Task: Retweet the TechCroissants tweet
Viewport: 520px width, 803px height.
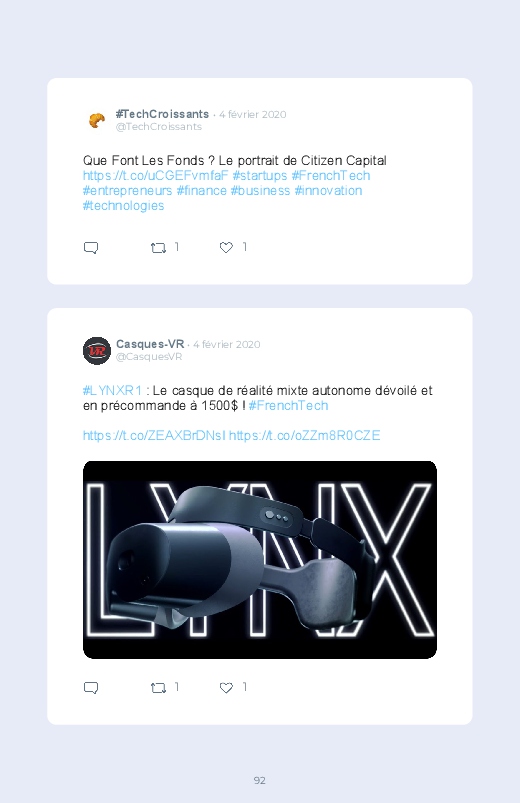Action: 158,248
